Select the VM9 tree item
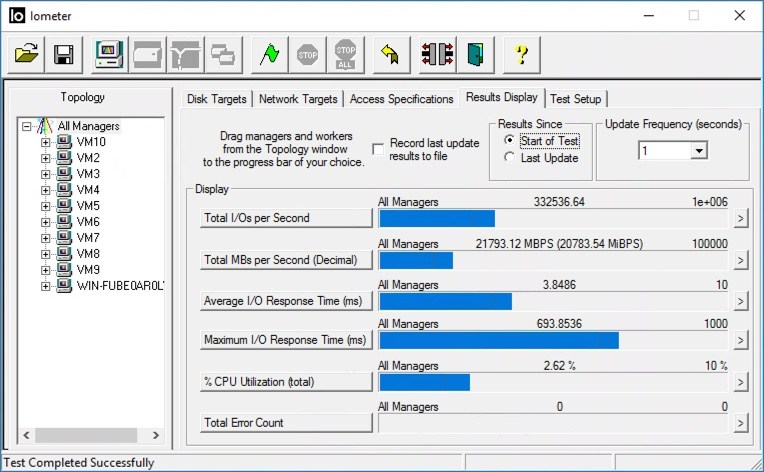Image resolution: width=764 pixels, height=472 pixels. coord(88,270)
